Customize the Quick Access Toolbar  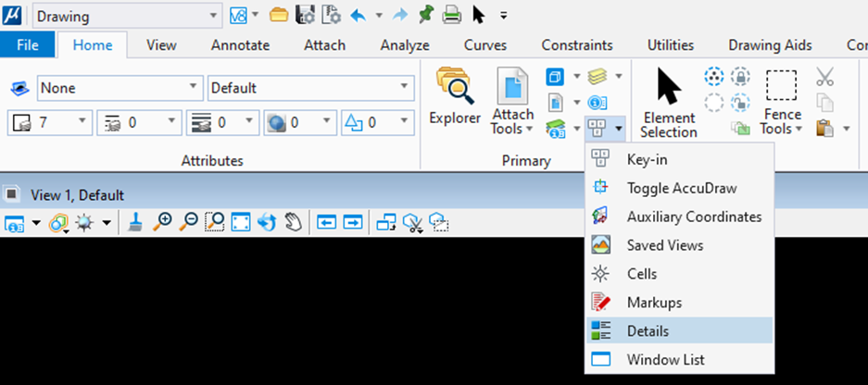[x=504, y=16]
